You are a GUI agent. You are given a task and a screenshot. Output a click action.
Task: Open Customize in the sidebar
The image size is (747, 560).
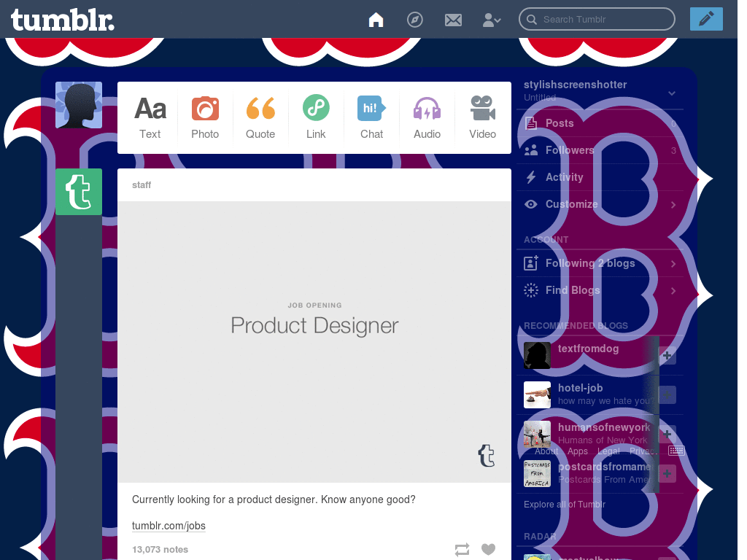(x=600, y=204)
